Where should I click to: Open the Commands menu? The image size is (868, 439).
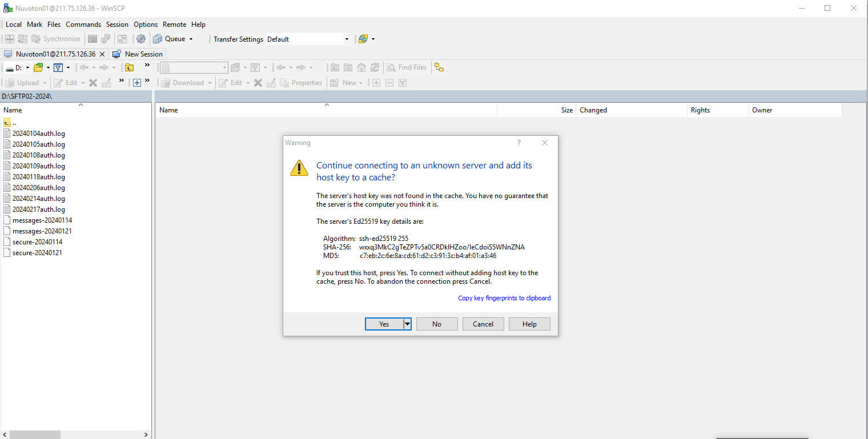coord(83,25)
